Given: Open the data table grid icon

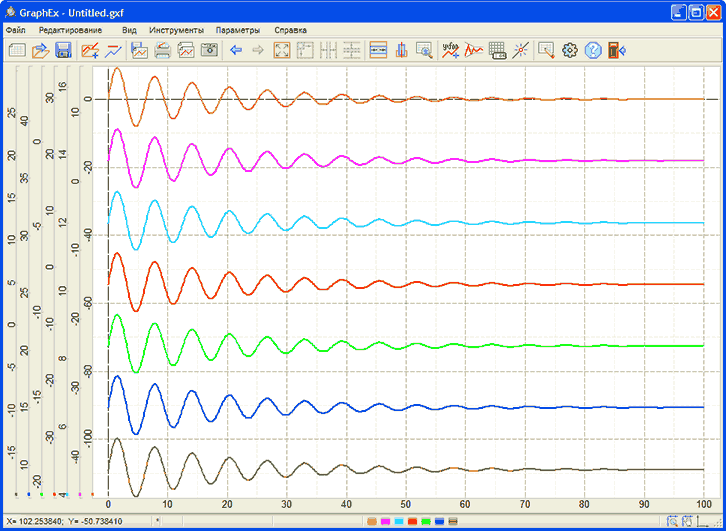Looking at the screenshot, I should [x=497, y=50].
